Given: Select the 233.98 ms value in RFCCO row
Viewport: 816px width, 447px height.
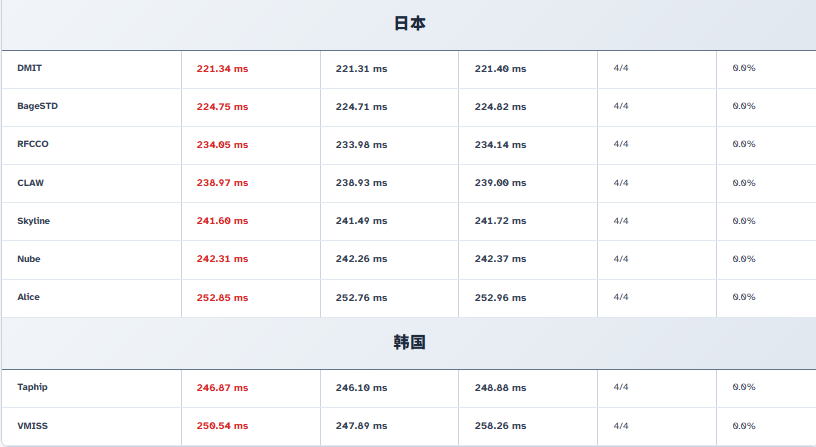Looking at the screenshot, I should pos(361,145).
